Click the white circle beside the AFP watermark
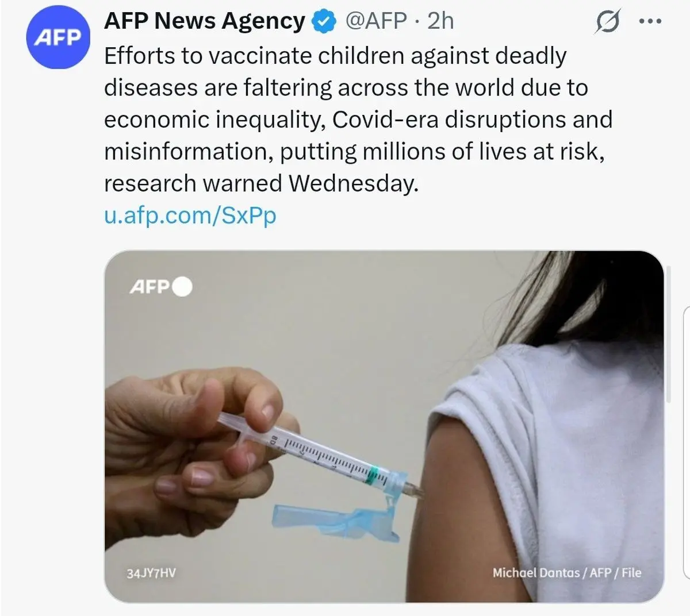Screen dimensions: 690x616 pyautogui.click(x=182, y=286)
